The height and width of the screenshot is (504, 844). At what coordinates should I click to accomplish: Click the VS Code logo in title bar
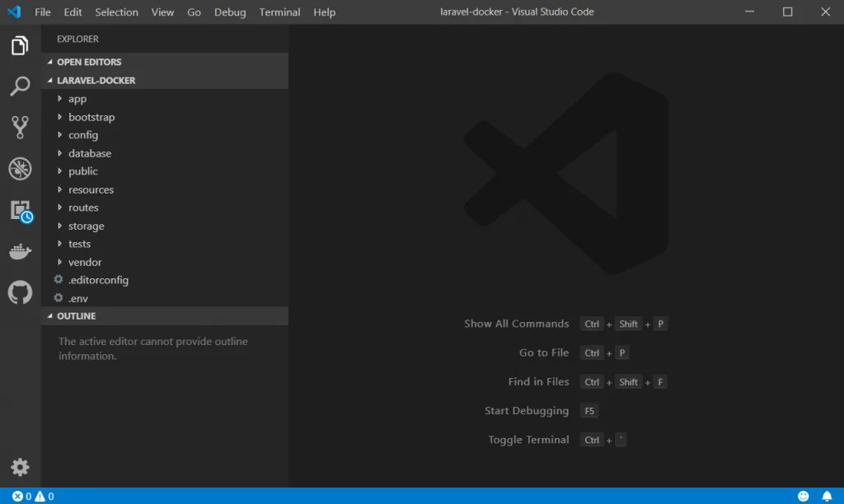(x=14, y=12)
